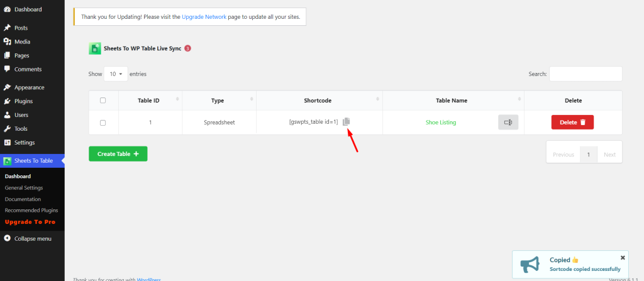
Task: Click the Media icon in sidebar
Action: [7, 41]
